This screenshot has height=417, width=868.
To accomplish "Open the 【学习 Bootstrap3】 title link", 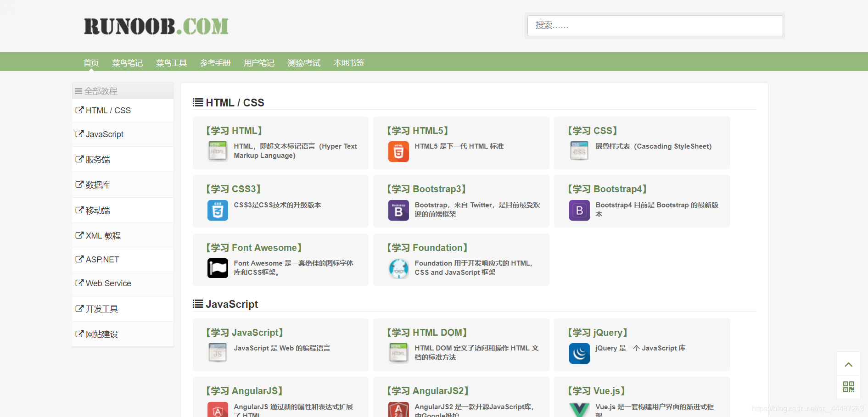I will (x=426, y=189).
